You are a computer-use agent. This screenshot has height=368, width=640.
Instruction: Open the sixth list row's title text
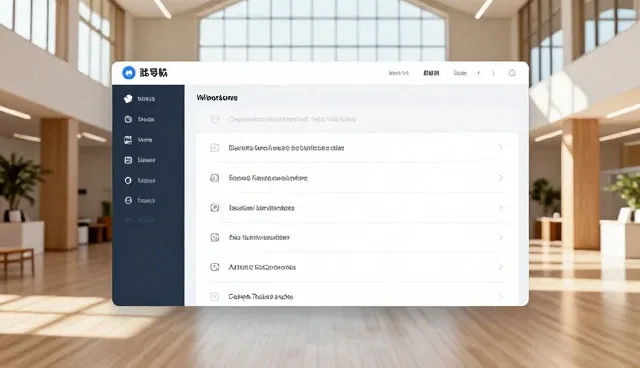point(262,267)
